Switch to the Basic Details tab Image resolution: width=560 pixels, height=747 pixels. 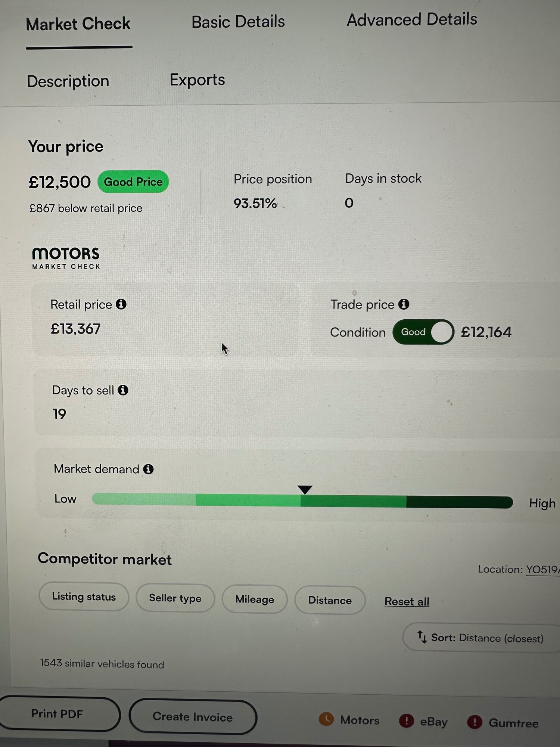coord(238,22)
